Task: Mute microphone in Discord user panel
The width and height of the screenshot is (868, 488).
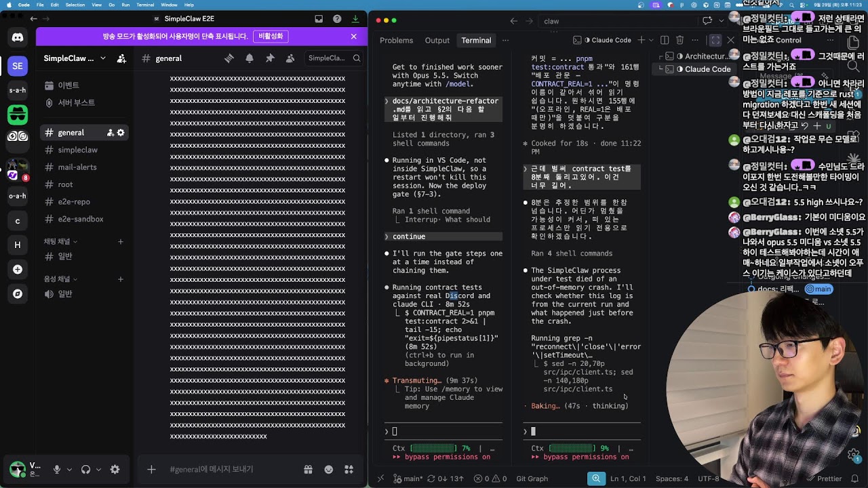Action: tap(57, 469)
